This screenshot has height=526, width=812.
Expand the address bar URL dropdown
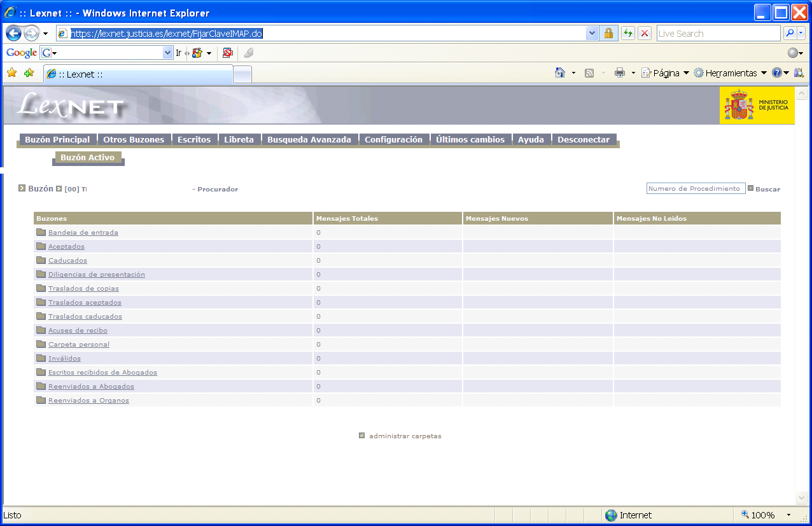592,34
